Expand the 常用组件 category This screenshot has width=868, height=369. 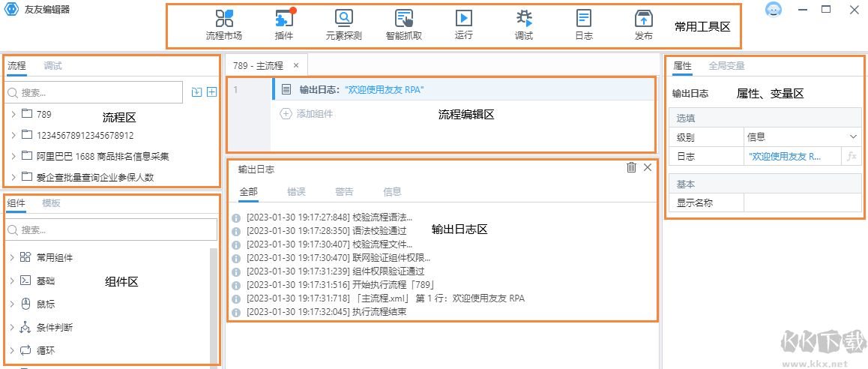[x=12, y=257]
